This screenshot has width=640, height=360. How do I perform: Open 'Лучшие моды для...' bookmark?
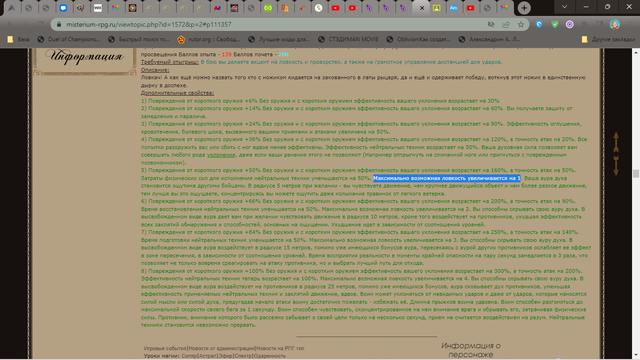[x=279, y=39]
